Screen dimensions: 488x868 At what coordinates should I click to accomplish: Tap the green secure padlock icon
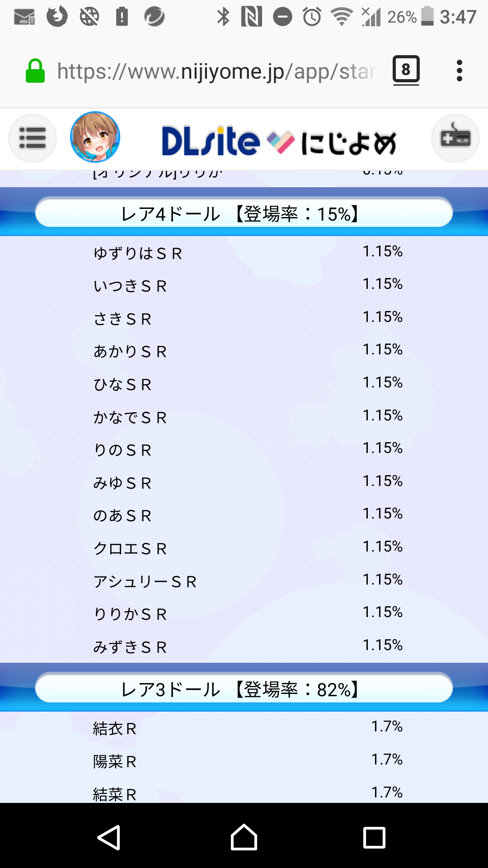pos(35,71)
